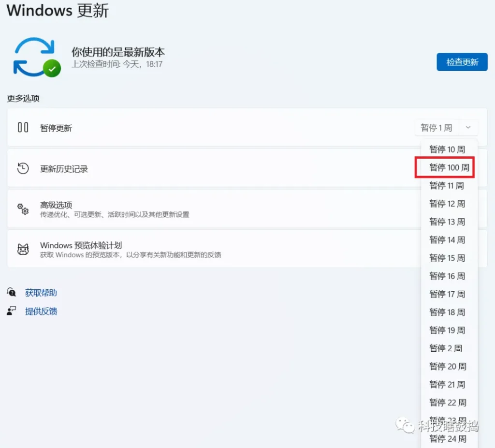Select 暂停 2 周 option
This screenshot has height=448, width=495.
pyautogui.click(x=446, y=348)
